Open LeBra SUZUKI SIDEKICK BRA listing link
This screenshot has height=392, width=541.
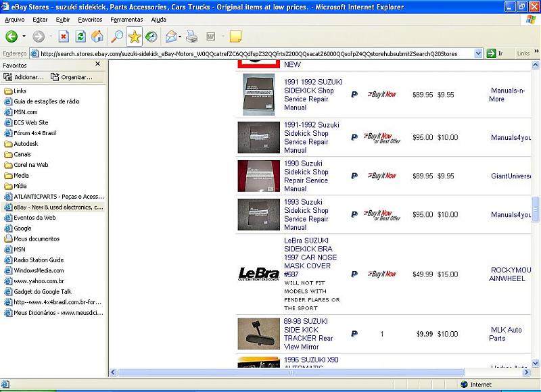[x=310, y=258]
